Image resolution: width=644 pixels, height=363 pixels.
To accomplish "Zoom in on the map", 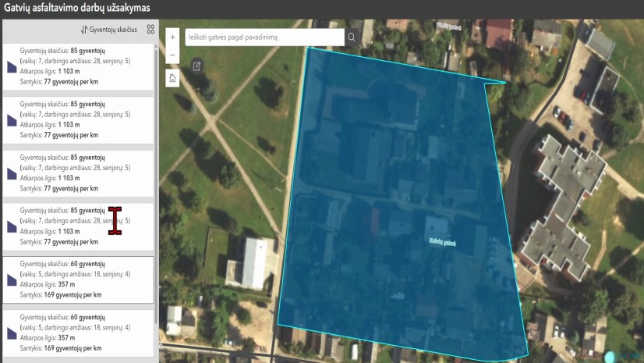I will click(172, 37).
